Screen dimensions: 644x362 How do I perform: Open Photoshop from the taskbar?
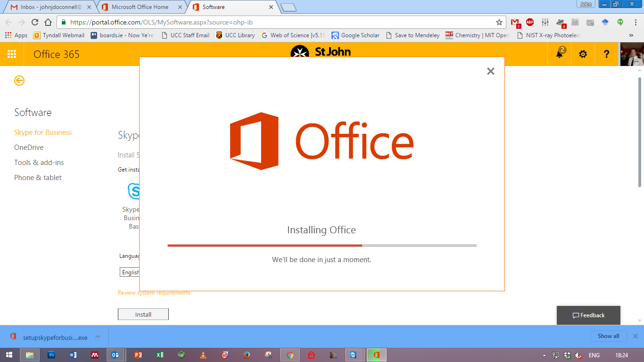click(51, 355)
